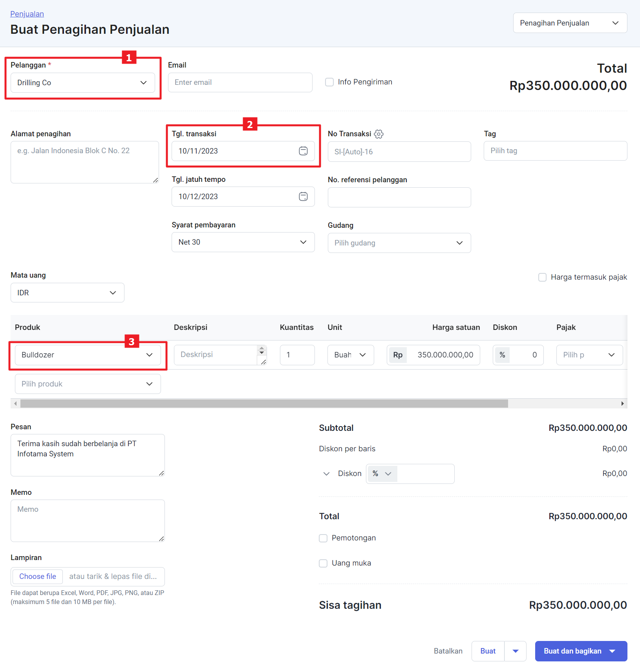Open the Tgl. jatuh tempo calendar icon
Viewport: 640px width, 672px height.
tap(303, 196)
